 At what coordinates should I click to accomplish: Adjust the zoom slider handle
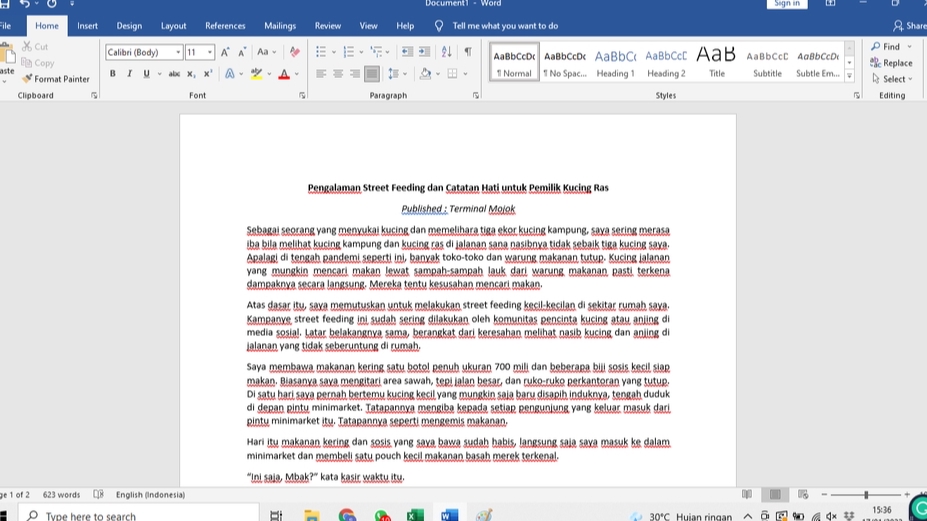tap(866, 494)
